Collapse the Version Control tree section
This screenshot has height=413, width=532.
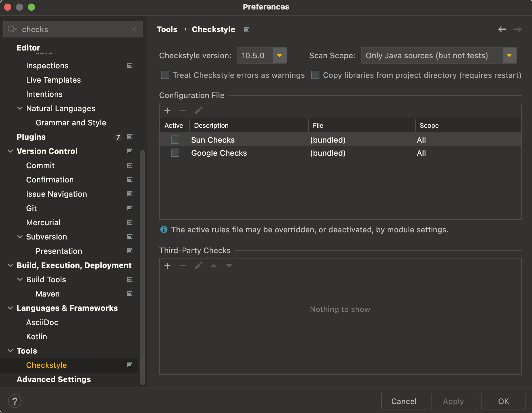[10, 151]
